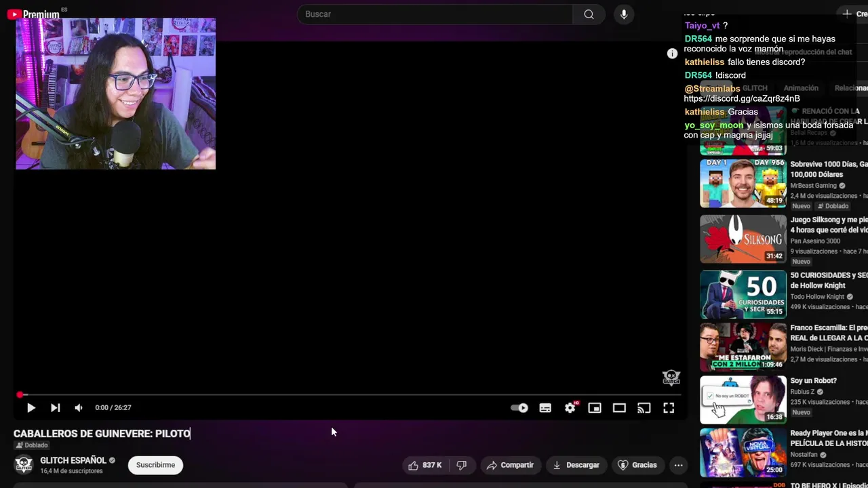Open more actions three-dot menu
This screenshot has height=488, width=868.
coord(678,465)
